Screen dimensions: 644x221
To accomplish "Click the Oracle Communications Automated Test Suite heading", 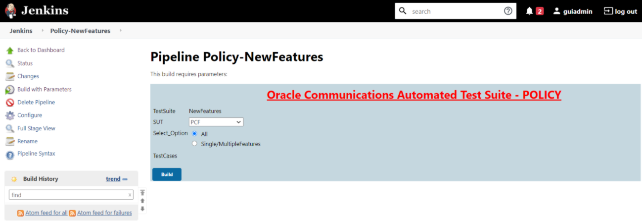I will [414, 95].
